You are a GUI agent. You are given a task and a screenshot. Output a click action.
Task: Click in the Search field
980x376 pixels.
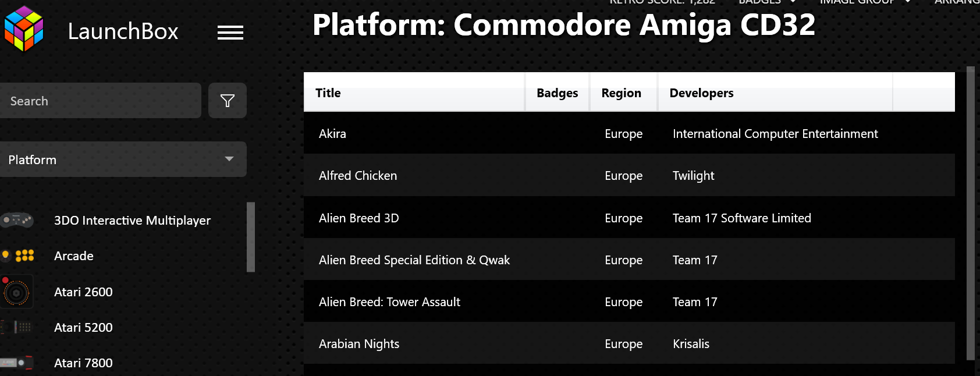point(100,101)
